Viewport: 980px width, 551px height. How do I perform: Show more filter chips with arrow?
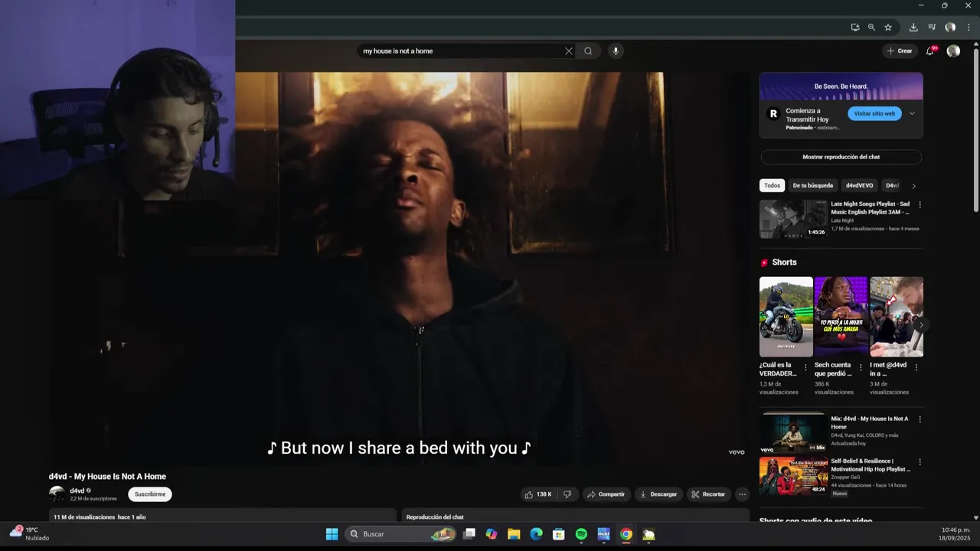913,186
